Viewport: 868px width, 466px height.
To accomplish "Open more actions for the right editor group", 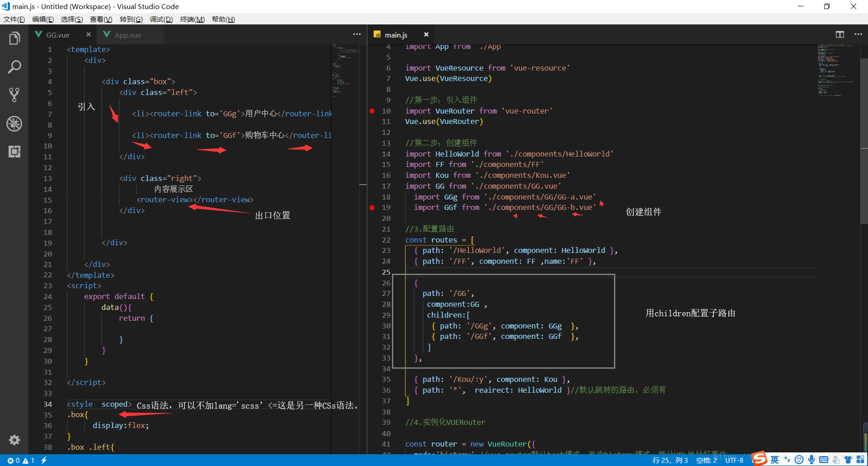I will pos(858,34).
